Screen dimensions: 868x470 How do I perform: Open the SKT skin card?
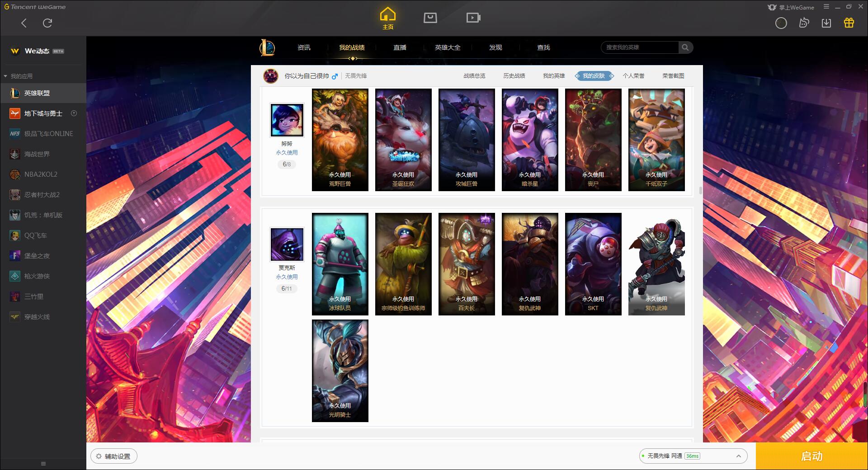pos(593,264)
